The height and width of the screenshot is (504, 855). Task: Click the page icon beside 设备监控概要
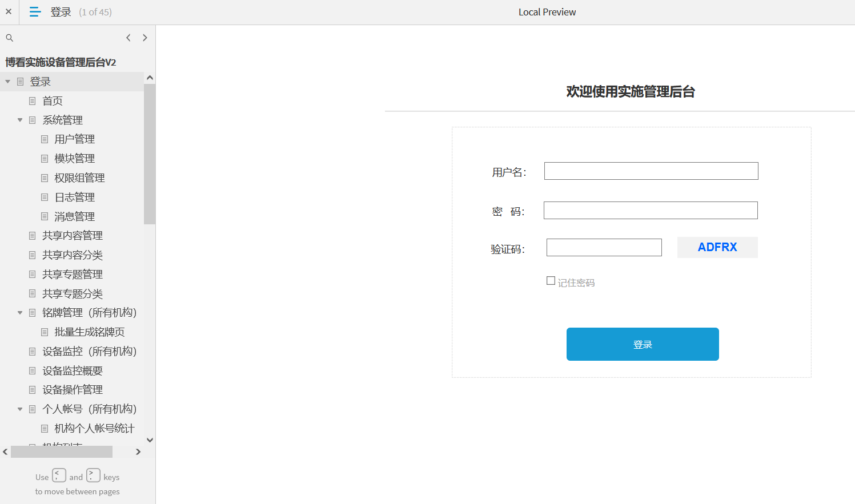[33, 371]
